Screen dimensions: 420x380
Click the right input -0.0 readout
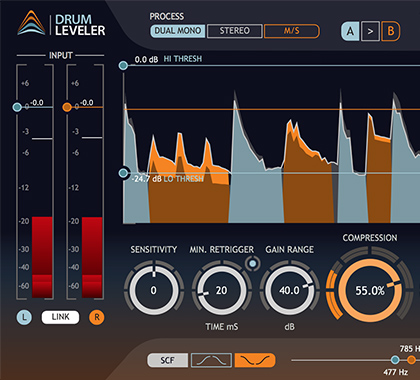click(x=87, y=102)
